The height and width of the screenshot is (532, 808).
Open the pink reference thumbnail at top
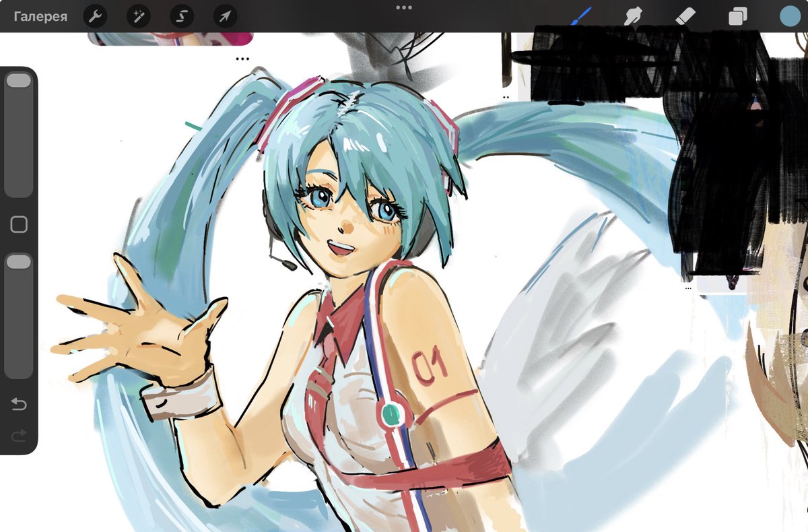click(170, 38)
